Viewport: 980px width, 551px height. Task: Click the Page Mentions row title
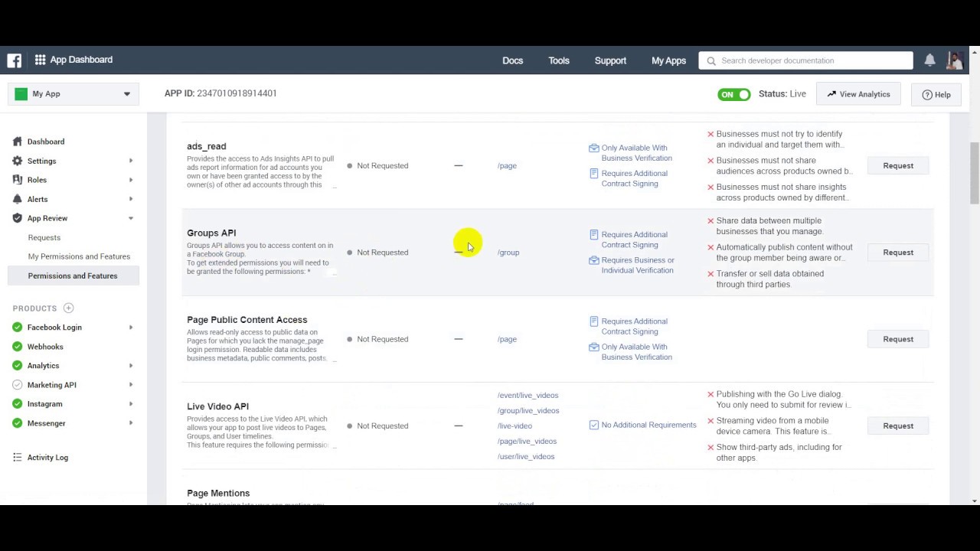[218, 494]
